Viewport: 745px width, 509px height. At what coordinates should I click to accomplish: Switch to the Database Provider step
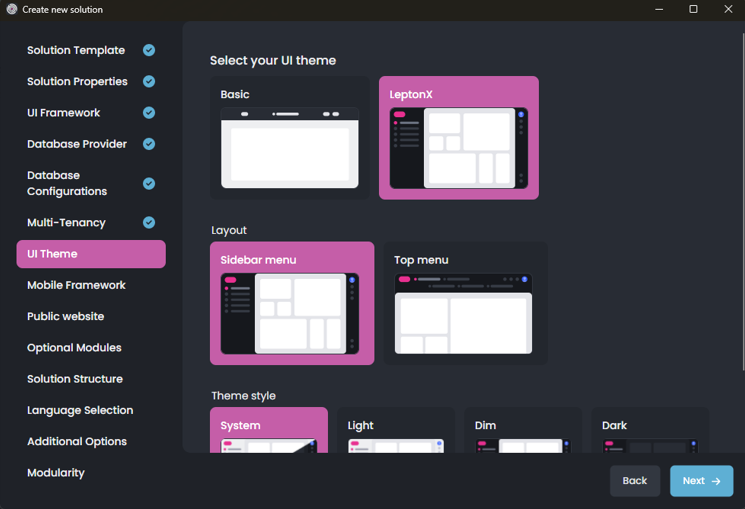click(x=91, y=144)
